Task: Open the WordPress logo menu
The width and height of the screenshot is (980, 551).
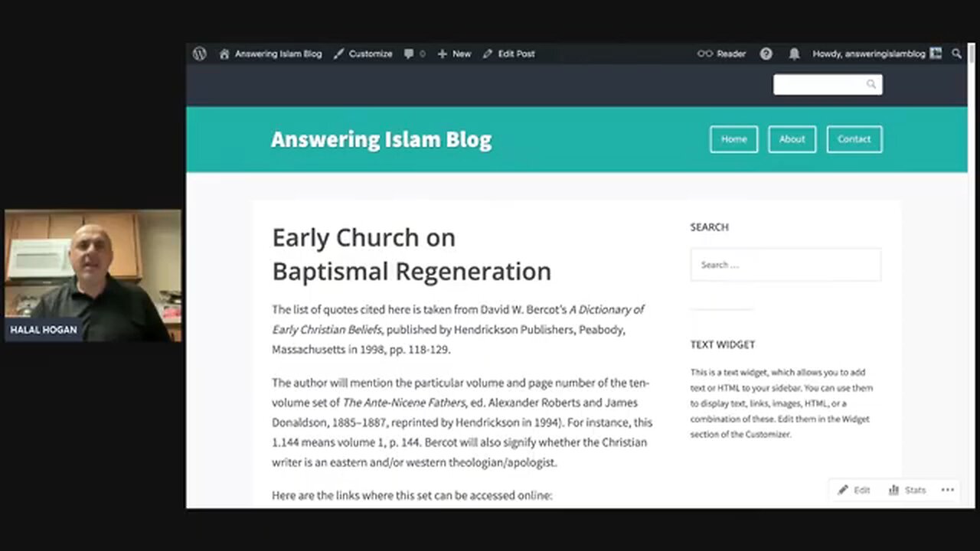Action: [x=200, y=54]
